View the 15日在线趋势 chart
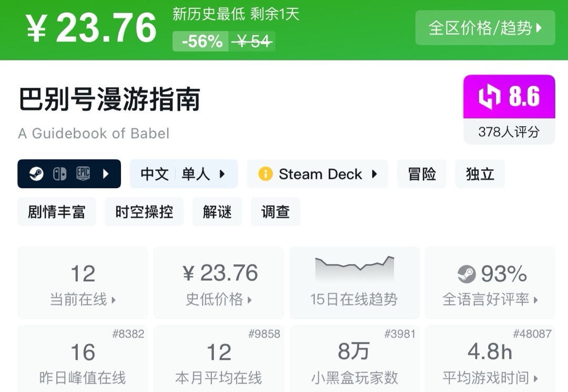This screenshot has width=568, height=392. coord(354,284)
